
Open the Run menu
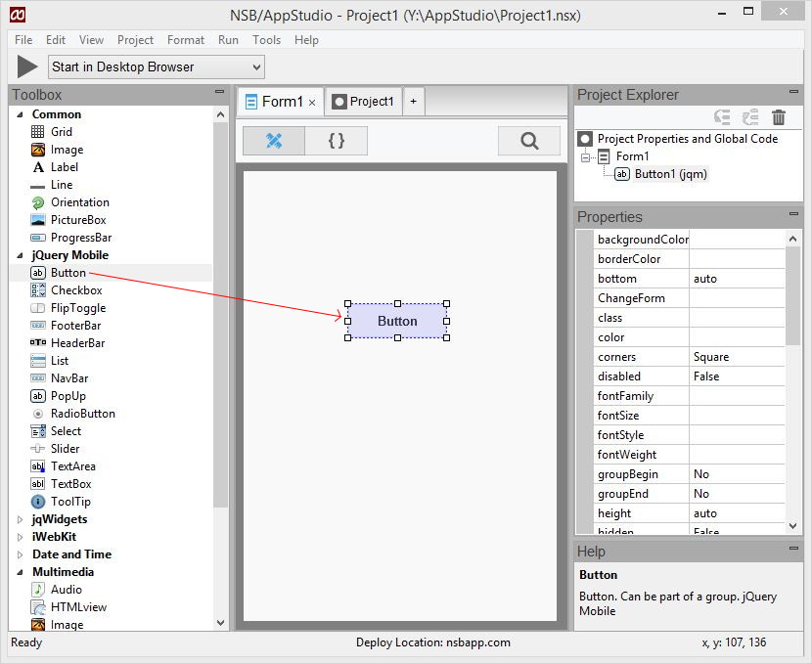pos(228,40)
